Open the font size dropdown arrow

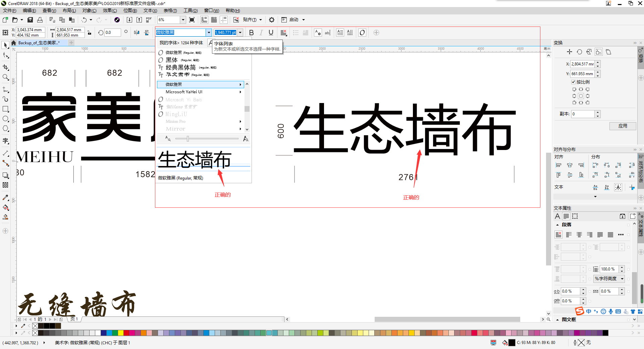(x=240, y=33)
